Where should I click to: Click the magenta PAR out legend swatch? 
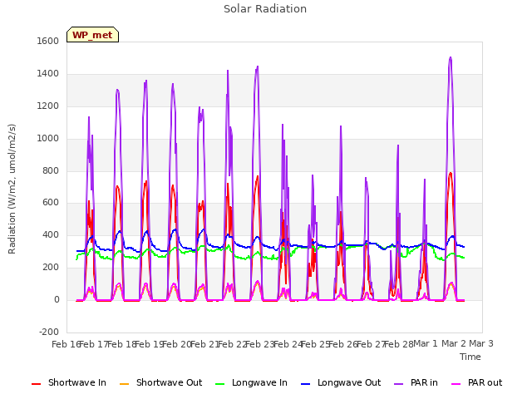pos(456,384)
